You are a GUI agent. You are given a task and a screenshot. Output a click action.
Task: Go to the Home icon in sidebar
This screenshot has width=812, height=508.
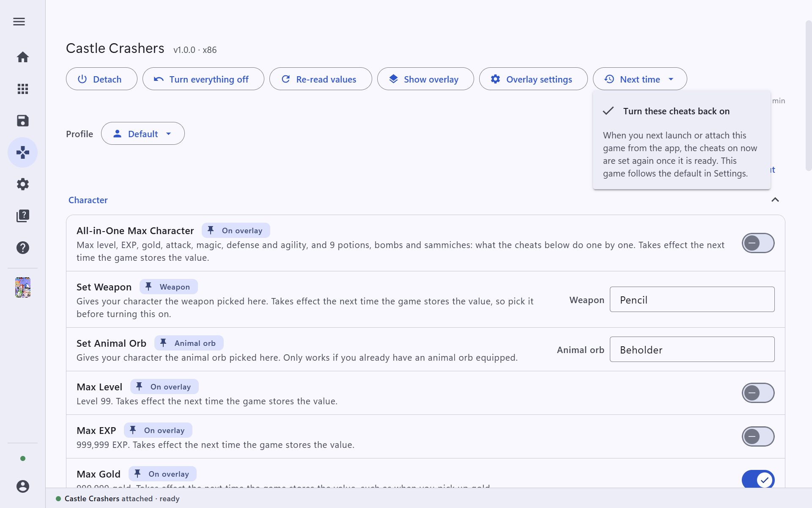(x=23, y=57)
